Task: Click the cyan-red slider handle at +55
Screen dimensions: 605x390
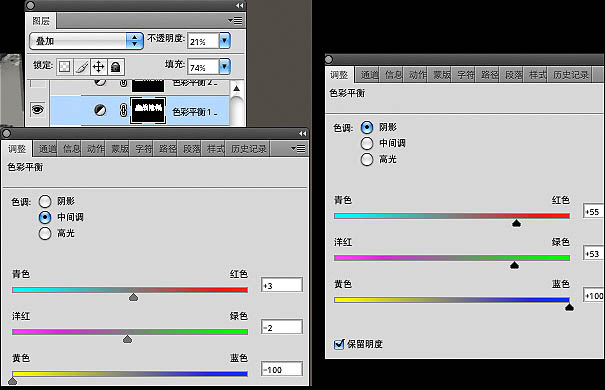Action: click(x=516, y=223)
